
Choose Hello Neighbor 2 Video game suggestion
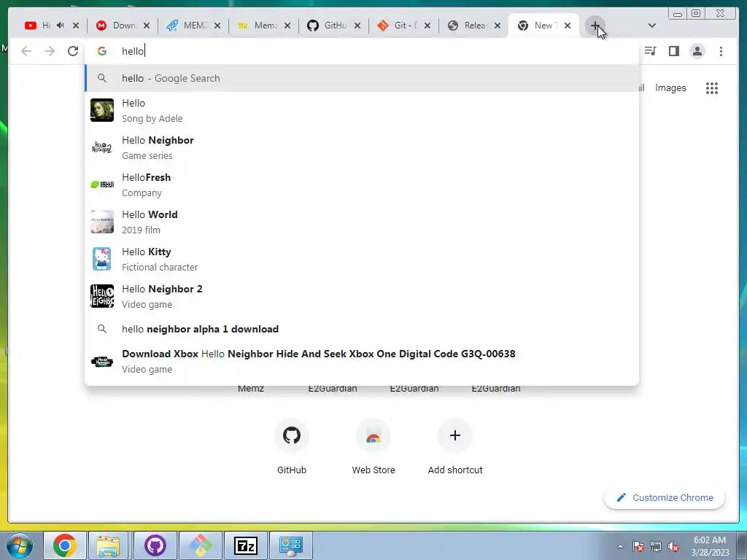[x=362, y=296]
